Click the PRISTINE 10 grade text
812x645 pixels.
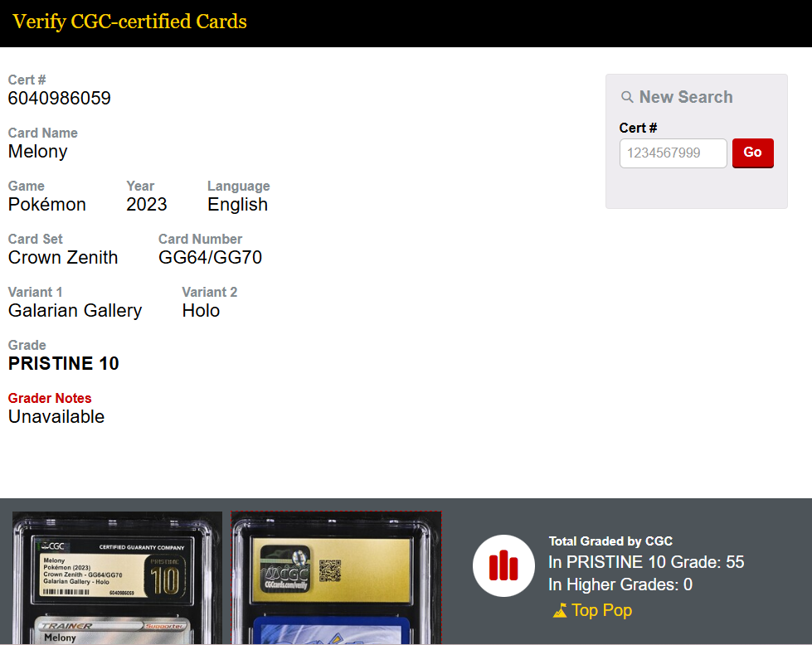(64, 363)
